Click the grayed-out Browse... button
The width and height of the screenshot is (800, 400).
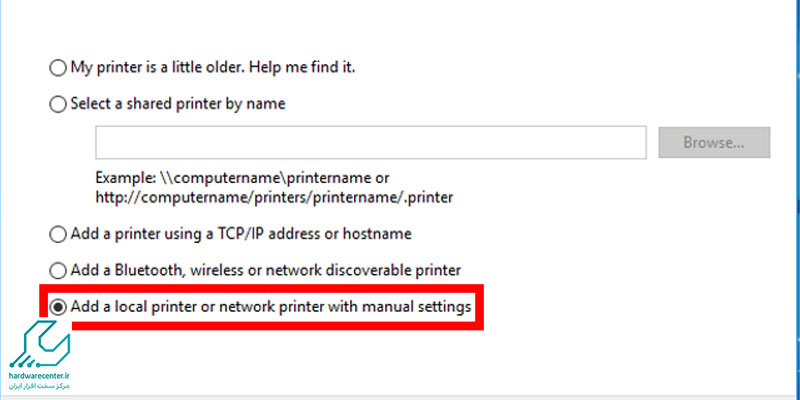pyautogui.click(x=714, y=142)
